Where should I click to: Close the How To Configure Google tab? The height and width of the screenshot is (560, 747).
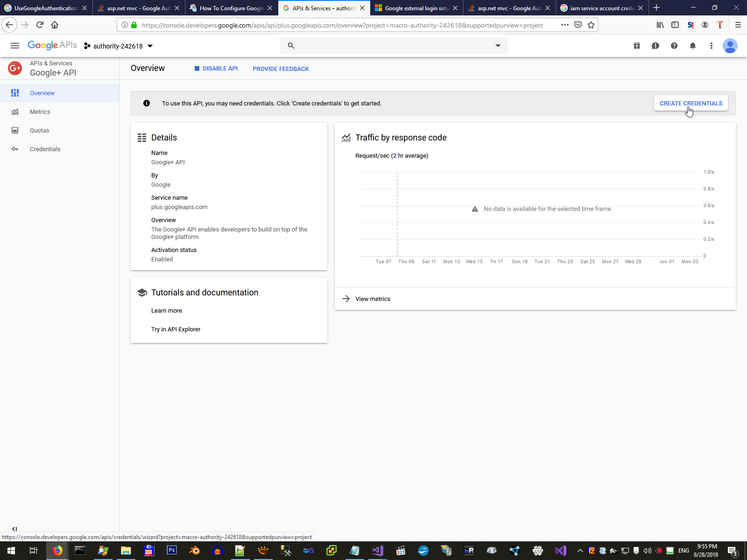pyautogui.click(x=270, y=8)
